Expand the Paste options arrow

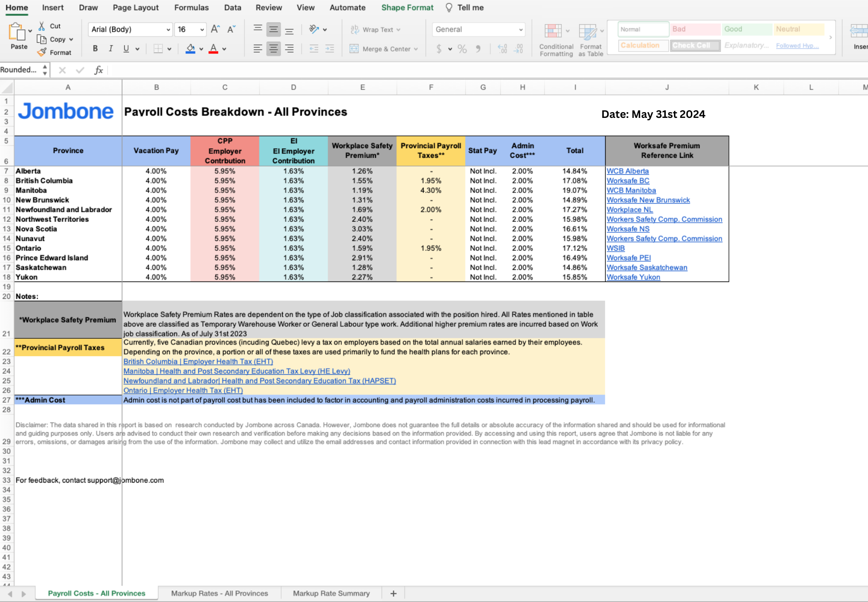[x=30, y=30]
